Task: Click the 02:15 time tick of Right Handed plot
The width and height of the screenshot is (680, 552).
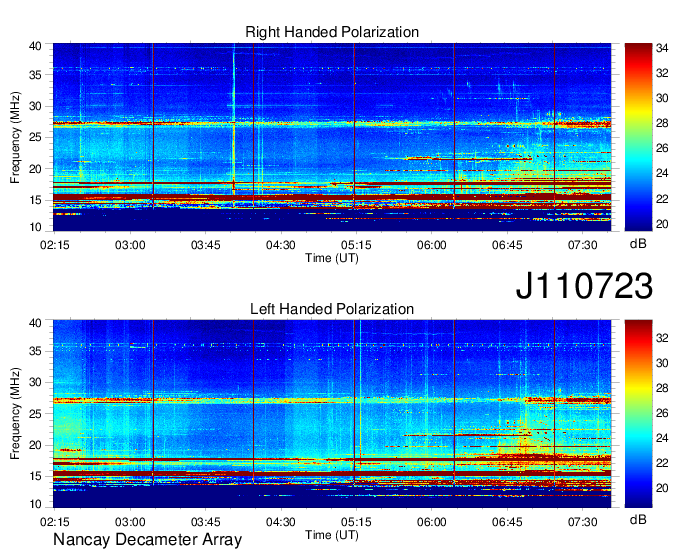Action: click(x=55, y=245)
